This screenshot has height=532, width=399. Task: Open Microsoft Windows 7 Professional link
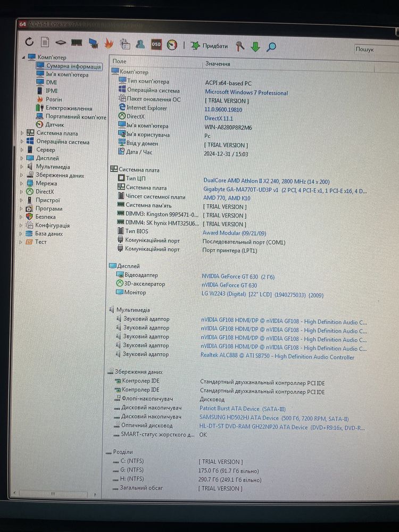coord(246,92)
